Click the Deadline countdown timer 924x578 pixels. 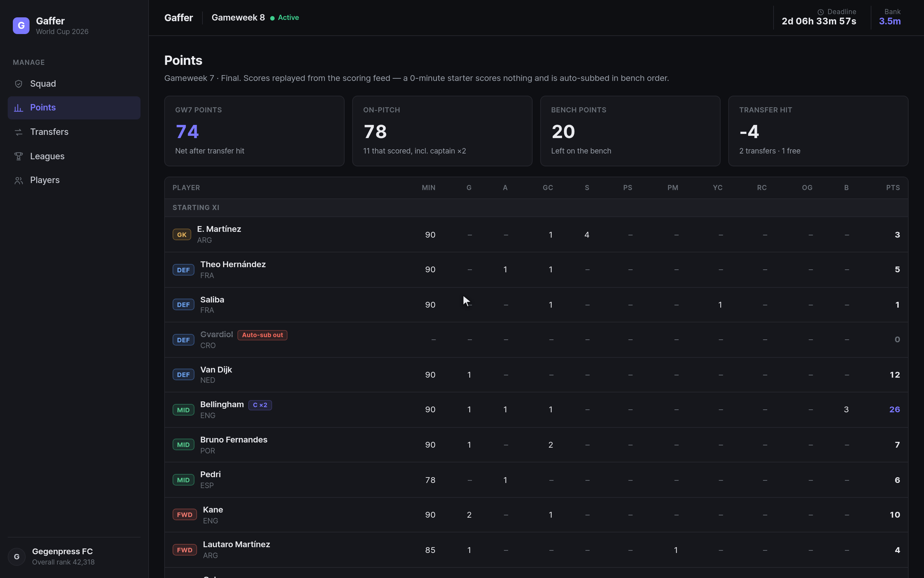819,22
